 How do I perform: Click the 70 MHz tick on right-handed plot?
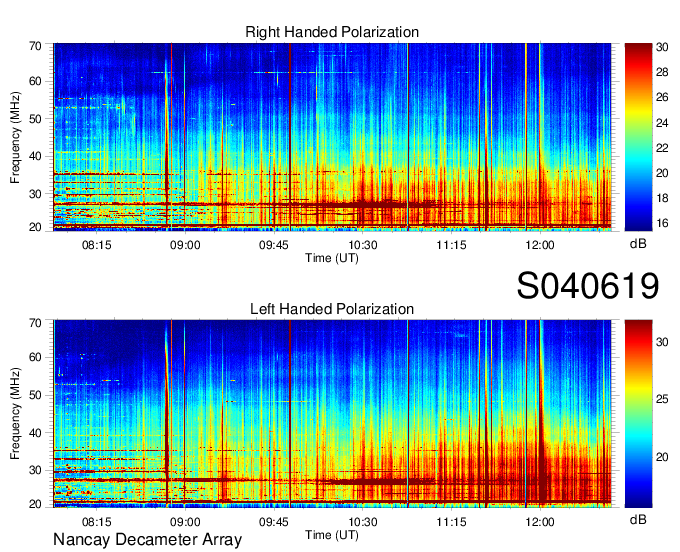[x=35, y=46]
